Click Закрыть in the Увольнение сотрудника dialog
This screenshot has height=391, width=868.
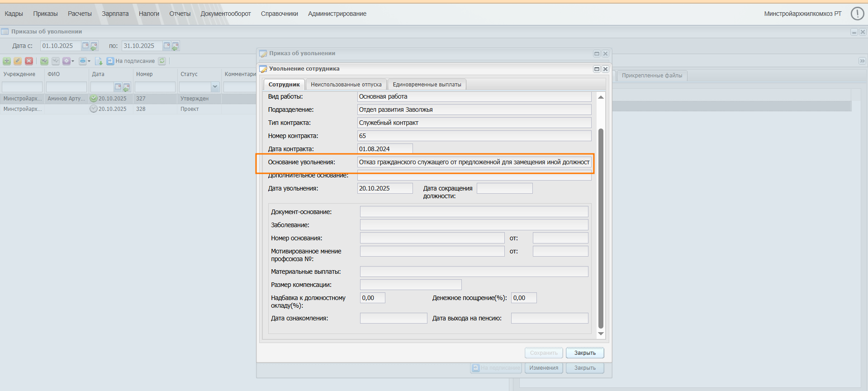point(585,353)
